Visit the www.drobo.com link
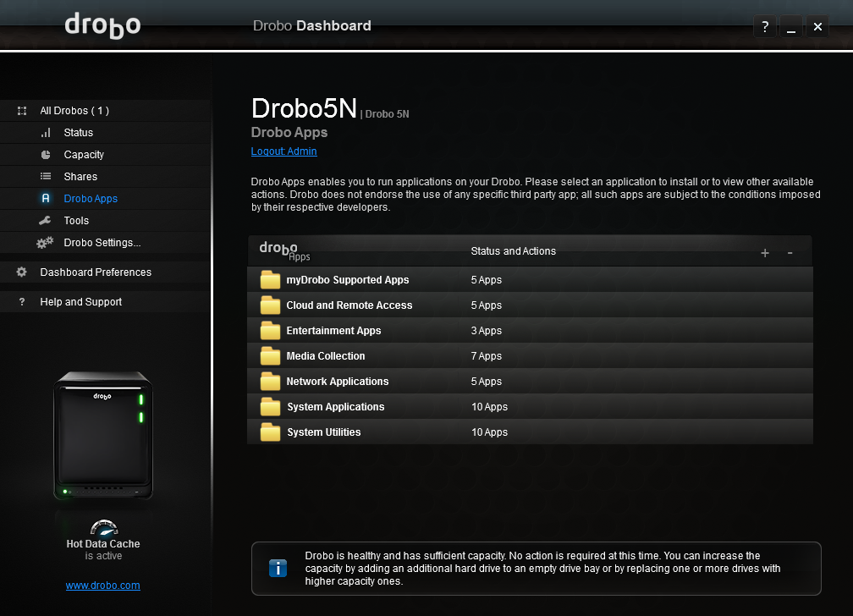The image size is (853, 616). coord(103,586)
